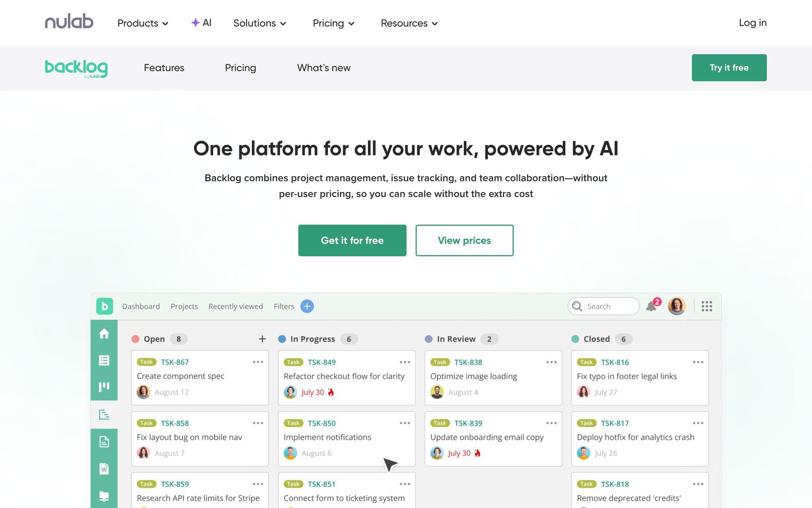The image size is (812, 508).
Task: Open options menu for TSK-839 card
Action: 551,423
